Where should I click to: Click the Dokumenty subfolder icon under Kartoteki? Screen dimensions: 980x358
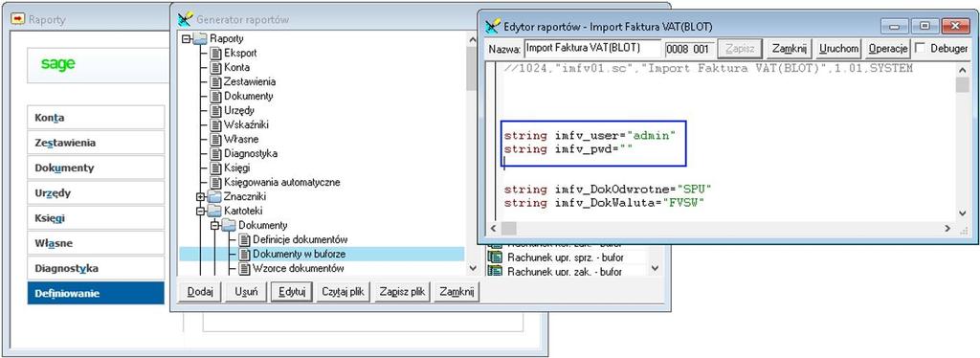click(x=228, y=226)
